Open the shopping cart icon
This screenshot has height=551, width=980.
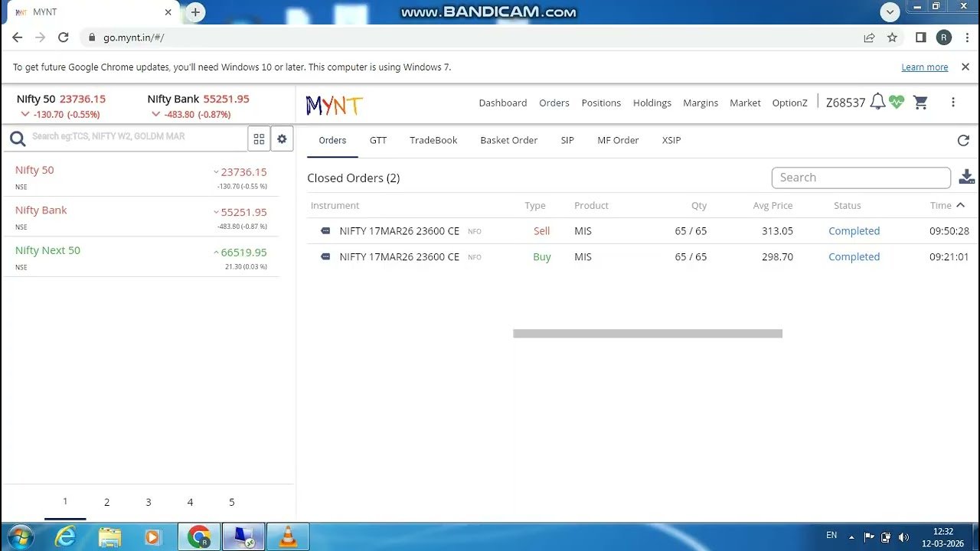(920, 102)
